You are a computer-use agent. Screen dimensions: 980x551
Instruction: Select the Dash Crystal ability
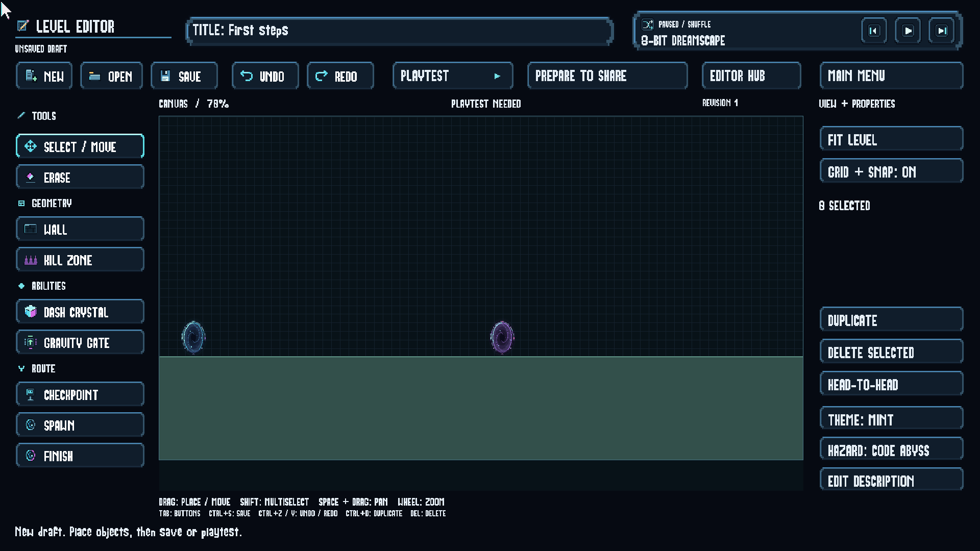(80, 312)
